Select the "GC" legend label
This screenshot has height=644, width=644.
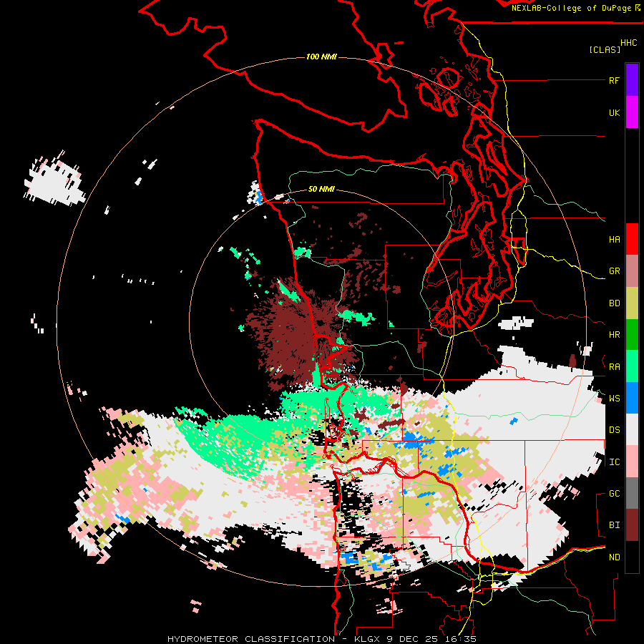(x=614, y=494)
